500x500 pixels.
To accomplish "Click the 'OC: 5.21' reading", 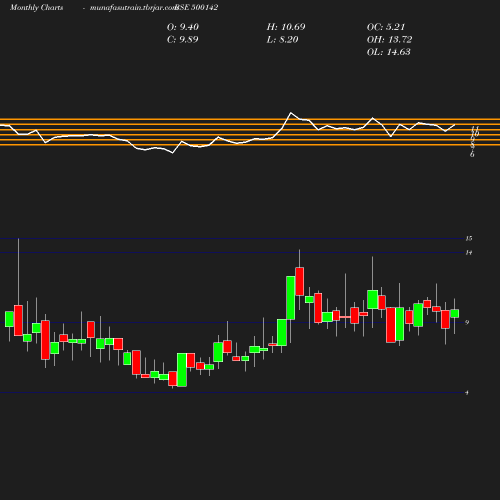I will click(386, 27).
